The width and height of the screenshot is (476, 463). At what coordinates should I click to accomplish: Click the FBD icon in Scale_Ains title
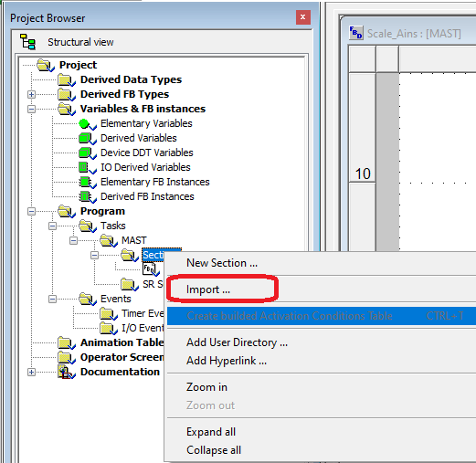pyautogui.click(x=356, y=33)
